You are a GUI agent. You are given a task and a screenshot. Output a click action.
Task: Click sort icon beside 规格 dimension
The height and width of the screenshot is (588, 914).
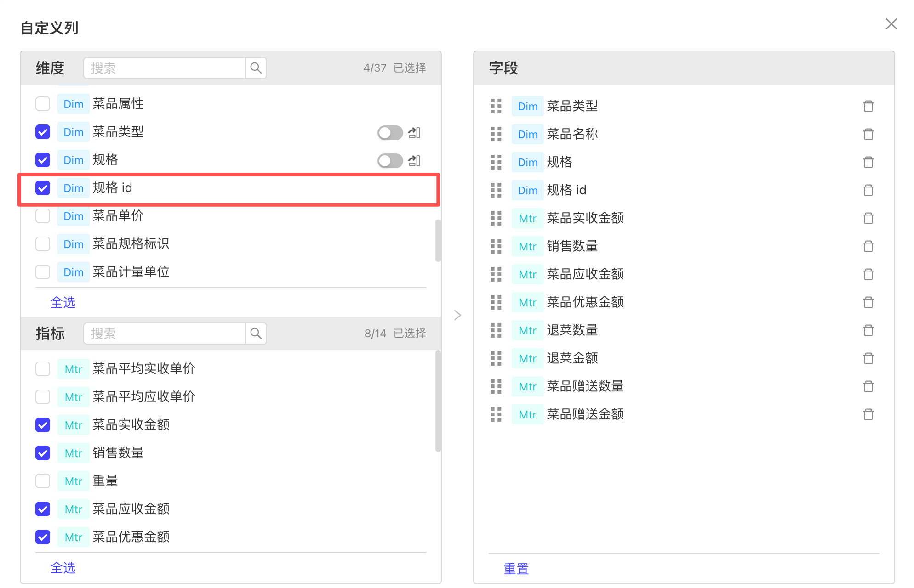[414, 161]
